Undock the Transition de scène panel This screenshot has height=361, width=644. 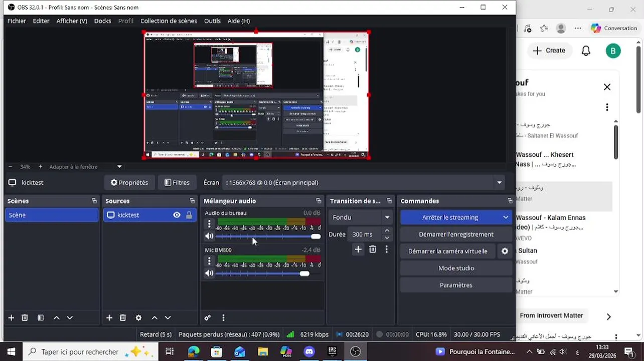click(389, 201)
